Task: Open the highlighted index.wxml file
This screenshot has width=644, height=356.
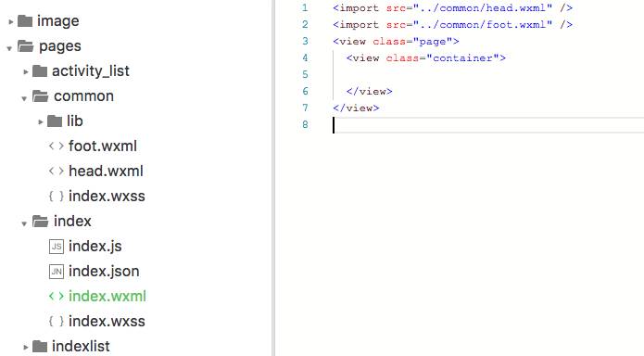Action: click(x=107, y=296)
